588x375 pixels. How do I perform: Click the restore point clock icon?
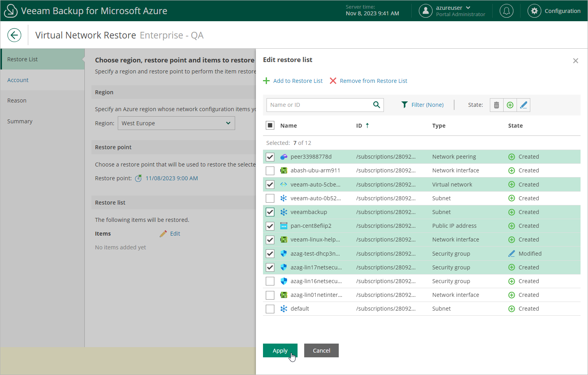(139, 178)
